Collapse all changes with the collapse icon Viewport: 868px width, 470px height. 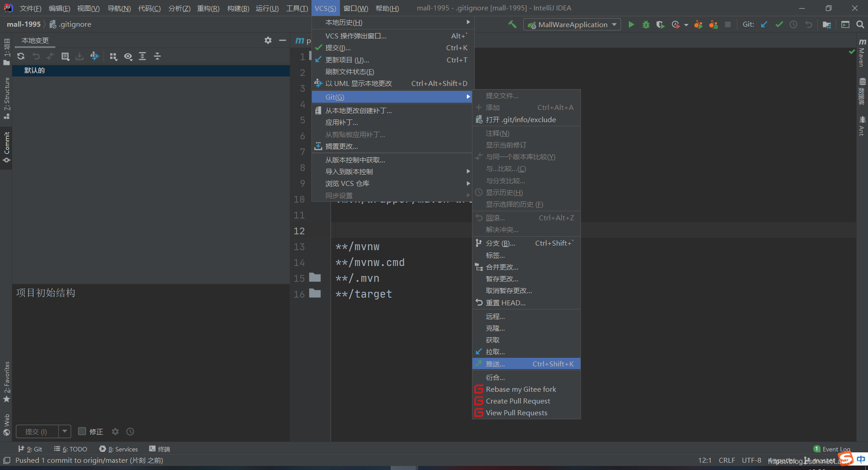(x=157, y=56)
